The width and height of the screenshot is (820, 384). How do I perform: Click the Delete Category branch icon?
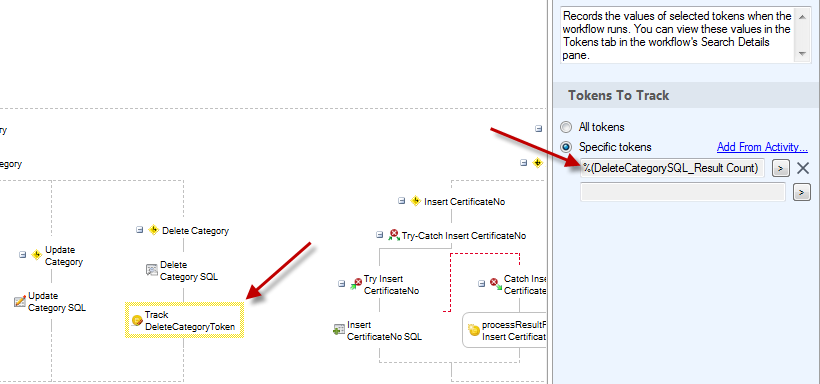point(153,230)
